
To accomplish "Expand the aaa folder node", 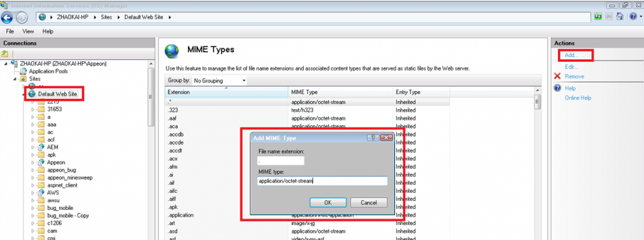I will (x=33, y=124).
